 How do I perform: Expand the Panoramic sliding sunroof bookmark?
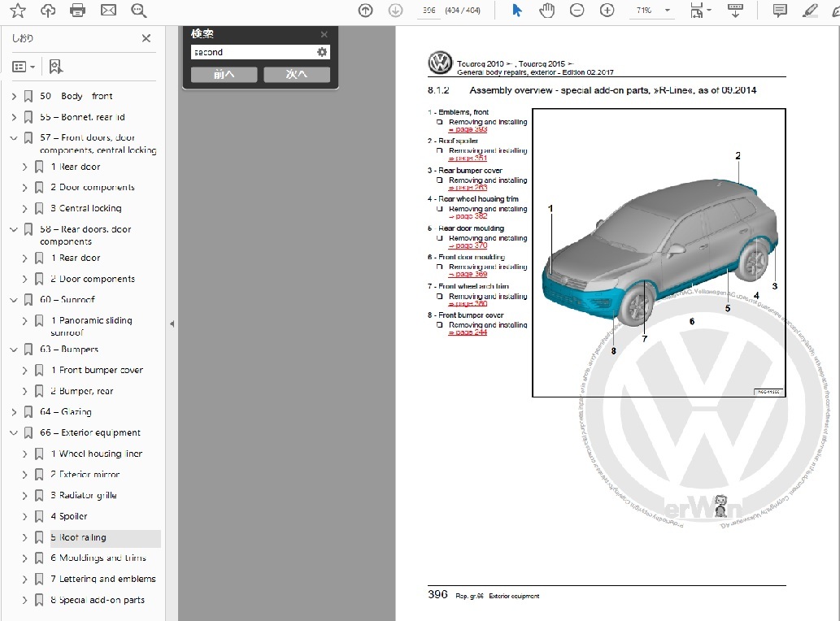(24, 321)
